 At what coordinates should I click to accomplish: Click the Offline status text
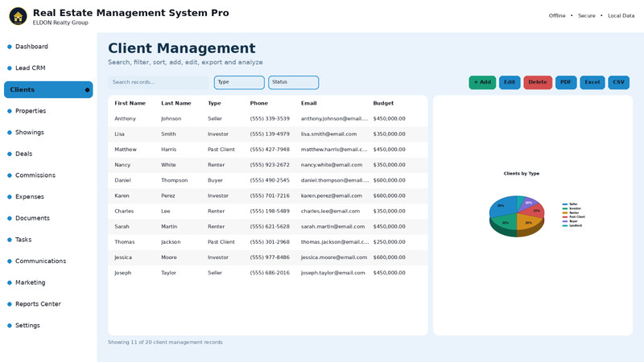557,15
